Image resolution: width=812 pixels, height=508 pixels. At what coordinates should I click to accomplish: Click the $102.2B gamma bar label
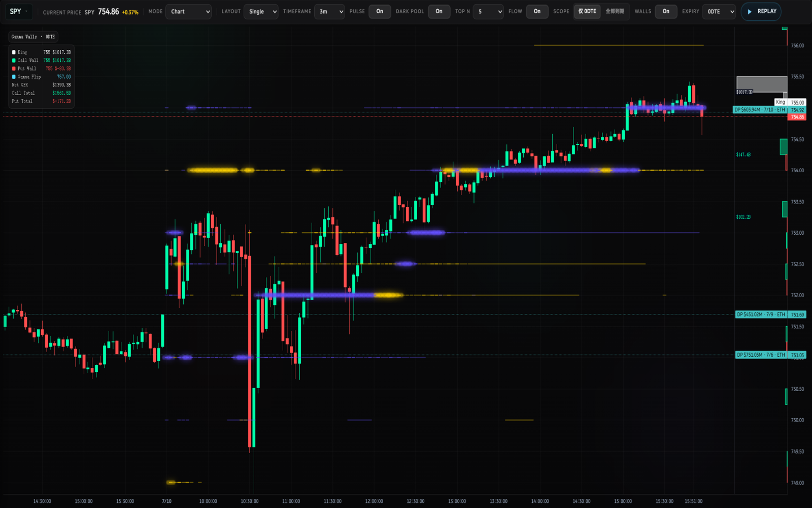click(743, 217)
